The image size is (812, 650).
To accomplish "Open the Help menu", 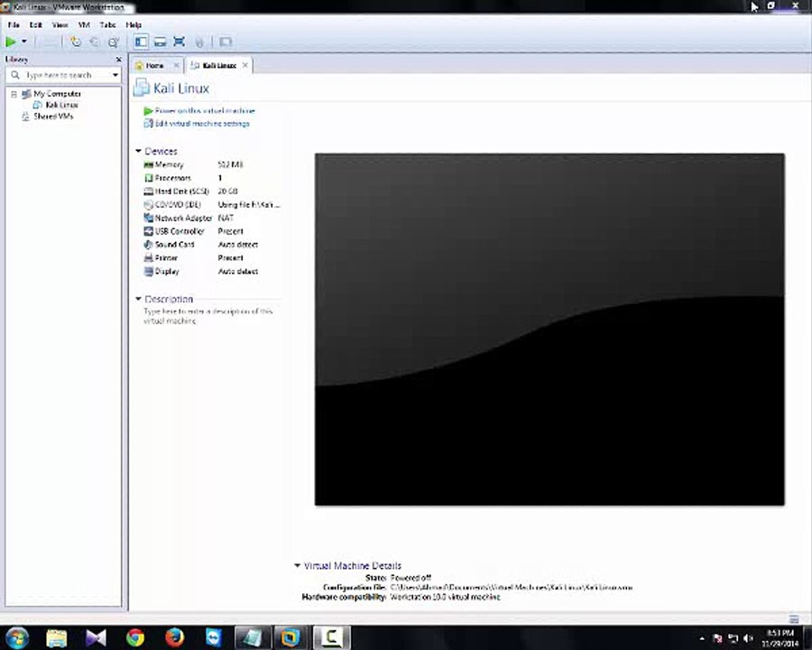I will (x=134, y=25).
